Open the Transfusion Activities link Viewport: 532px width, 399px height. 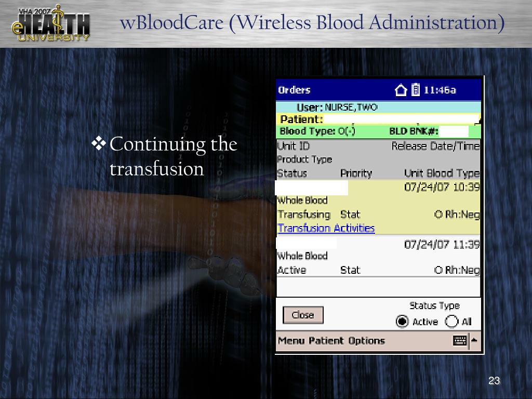(x=326, y=228)
